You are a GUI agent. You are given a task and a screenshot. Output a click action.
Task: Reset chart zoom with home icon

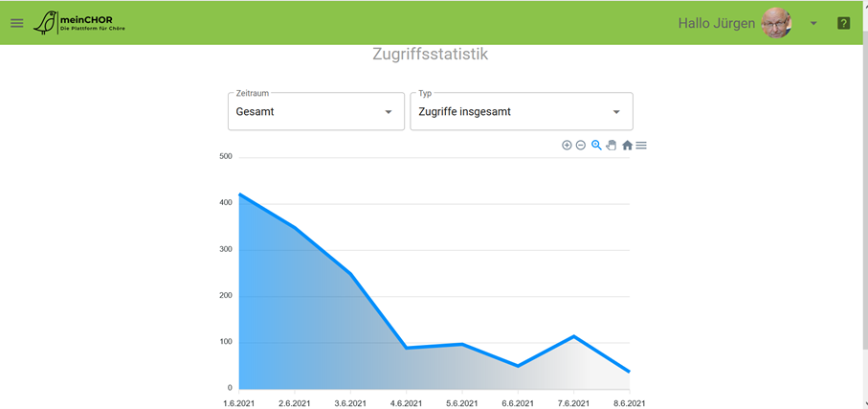(x=627, y=146)
